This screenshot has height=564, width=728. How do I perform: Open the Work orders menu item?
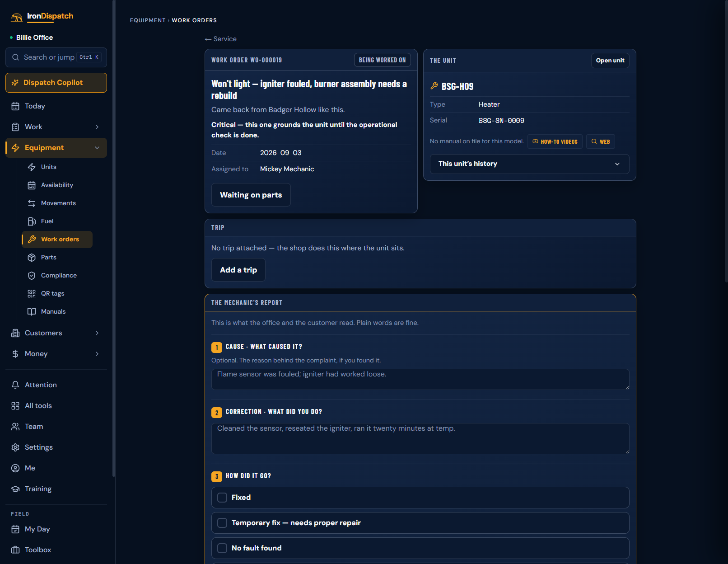pos(57,240)
